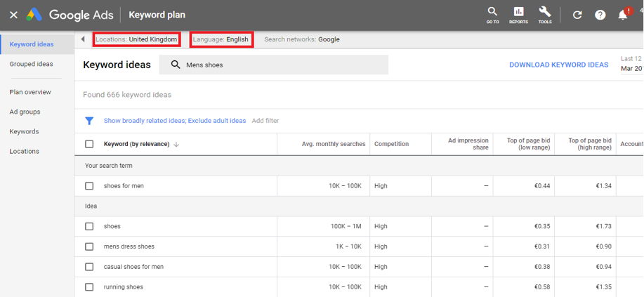The height and width of the screenshot is (297, 644).
Task: Click the magnifier icon in keyword search box
Action: (176, 65)
